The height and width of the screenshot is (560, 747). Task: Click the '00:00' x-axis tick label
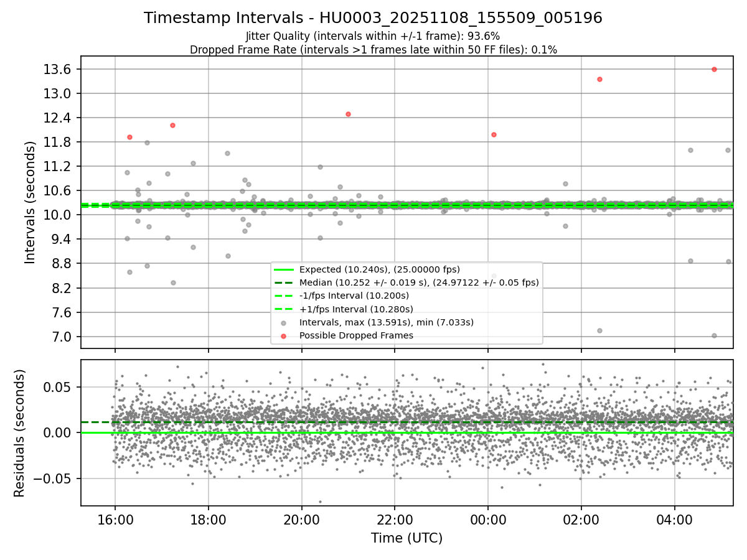(488, 519)
